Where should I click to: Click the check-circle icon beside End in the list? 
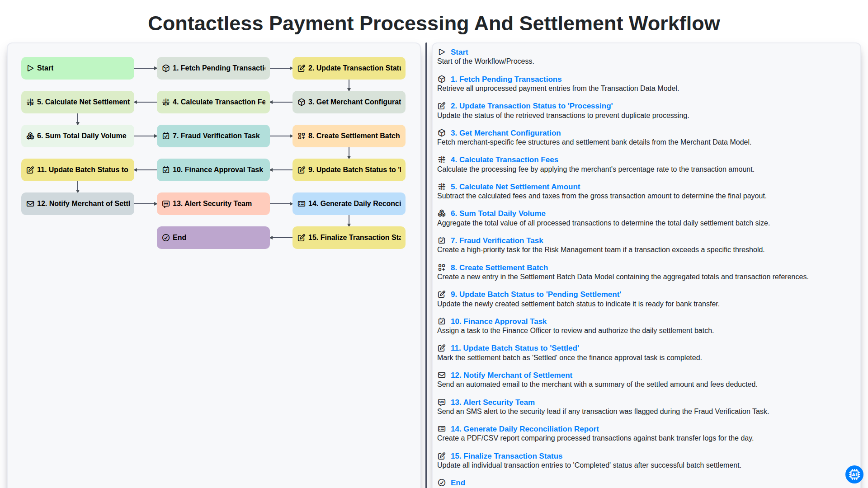(x=442, y=483)
